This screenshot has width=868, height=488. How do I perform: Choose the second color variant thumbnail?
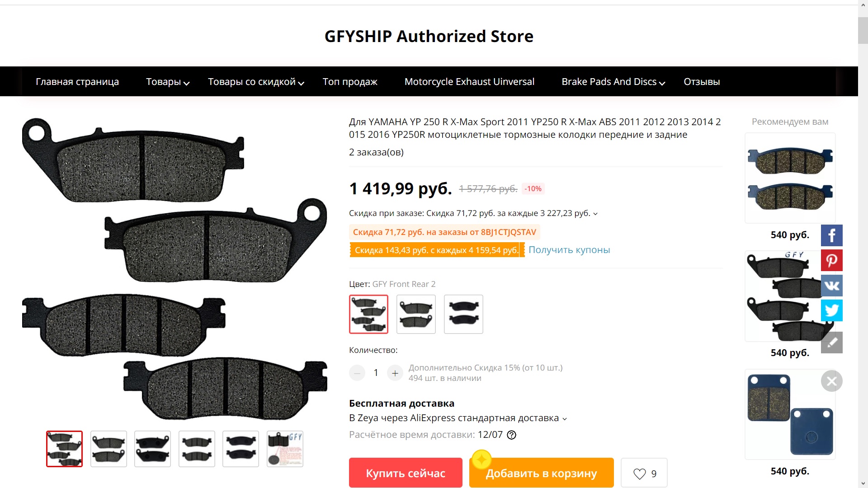(416, 314)
